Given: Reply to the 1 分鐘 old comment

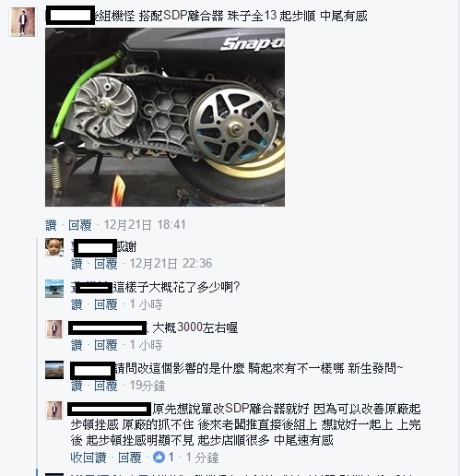Looking at the screenshot, I should pos(130,458).
